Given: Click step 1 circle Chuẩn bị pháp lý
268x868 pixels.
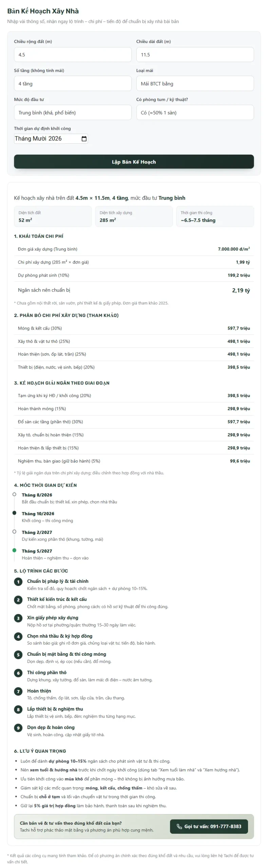Looking at the screenshot, I should tap(18, 582).
